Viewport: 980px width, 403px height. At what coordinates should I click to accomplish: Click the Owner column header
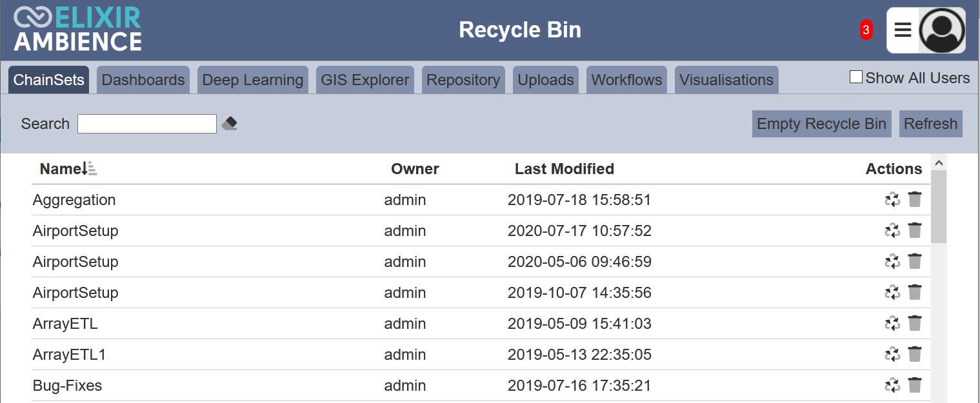pyautogui.click(x=415, y=169)
